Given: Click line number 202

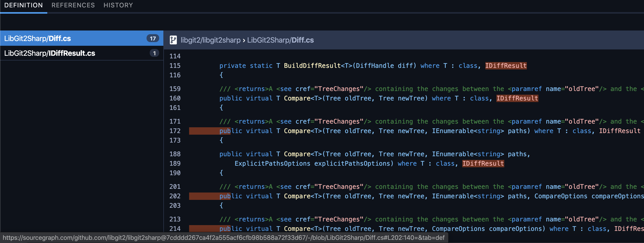Looking at the screenshot, I should point(175,196).
